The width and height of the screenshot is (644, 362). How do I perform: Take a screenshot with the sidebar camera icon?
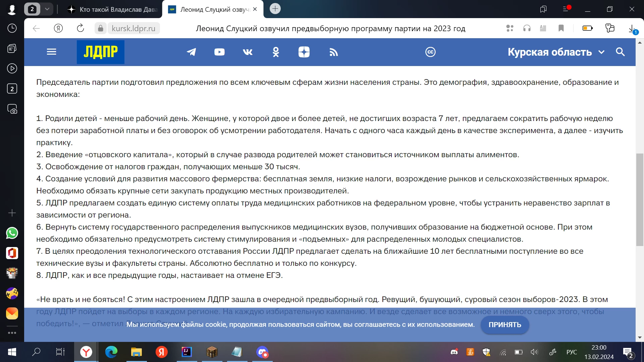pos(12,109)
